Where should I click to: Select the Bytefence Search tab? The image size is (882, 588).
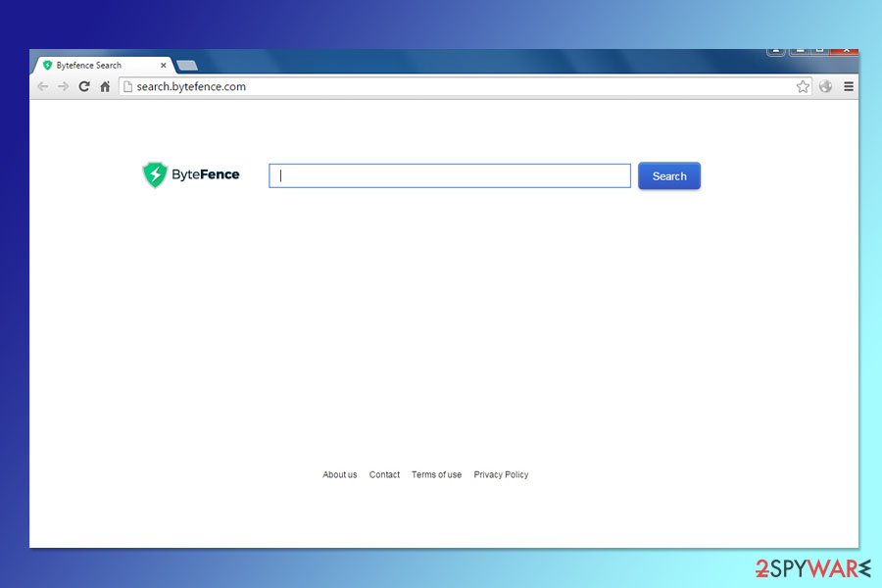[104, 66]
